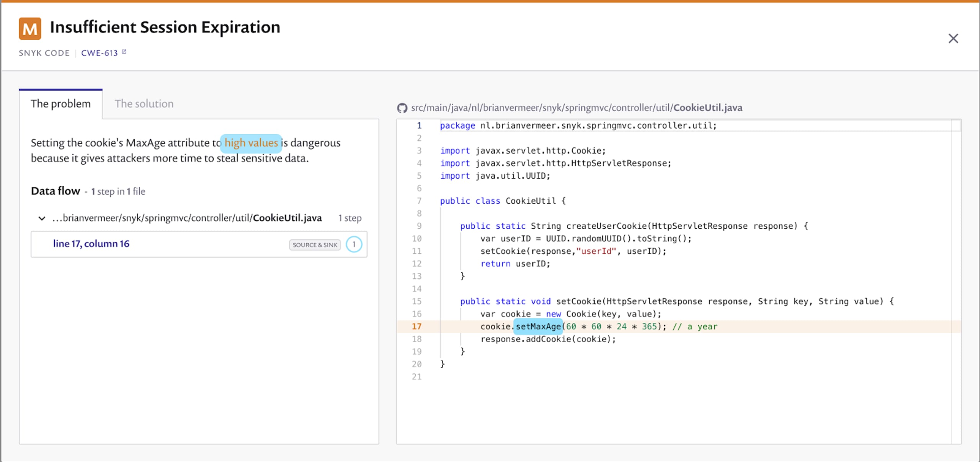Click the highlighted 'high values' text
Viewport: 980px width, 462px height.
point(251,143)
